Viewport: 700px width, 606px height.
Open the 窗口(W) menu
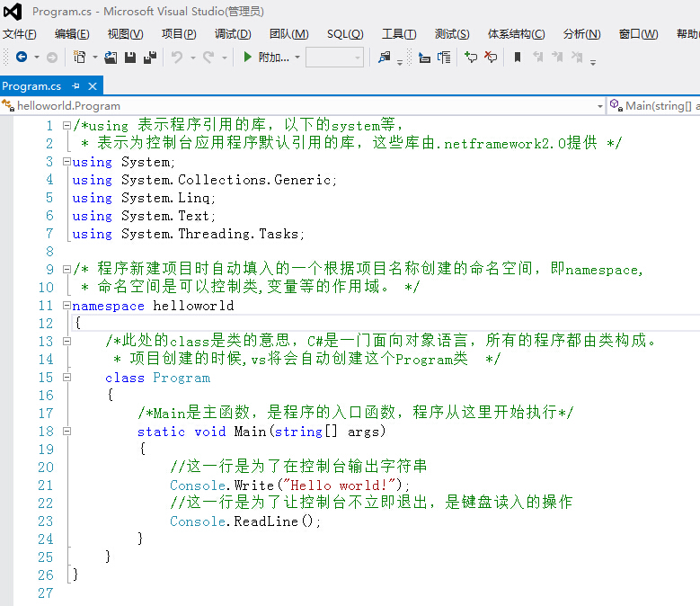point(638,34)
